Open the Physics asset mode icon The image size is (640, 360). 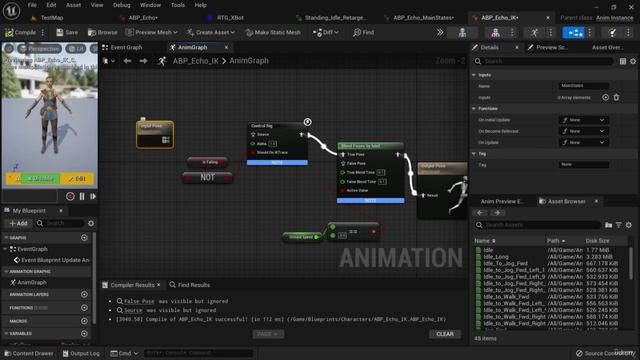pos(612,33)
